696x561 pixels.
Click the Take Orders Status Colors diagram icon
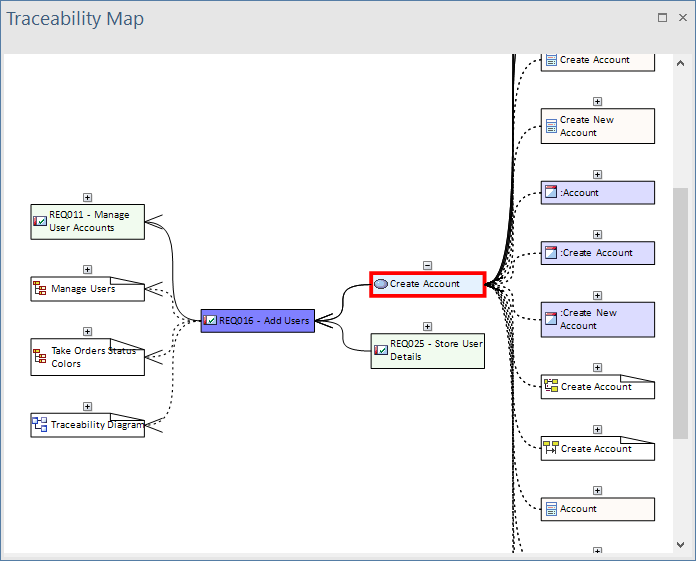pos(40,356)
